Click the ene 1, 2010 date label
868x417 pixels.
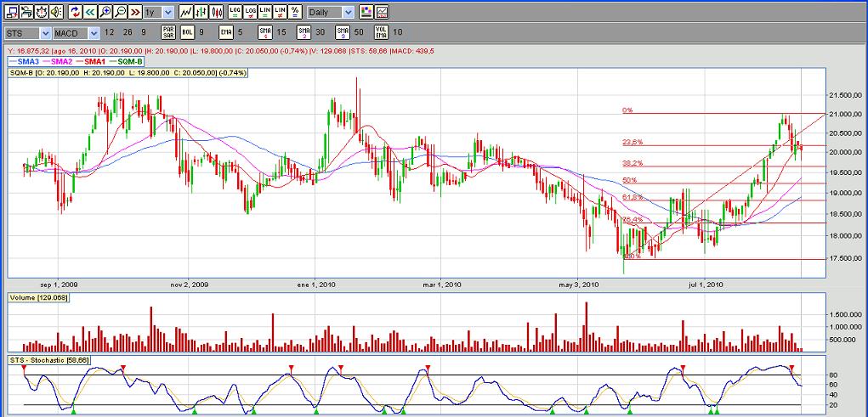[x=315, y=285]
